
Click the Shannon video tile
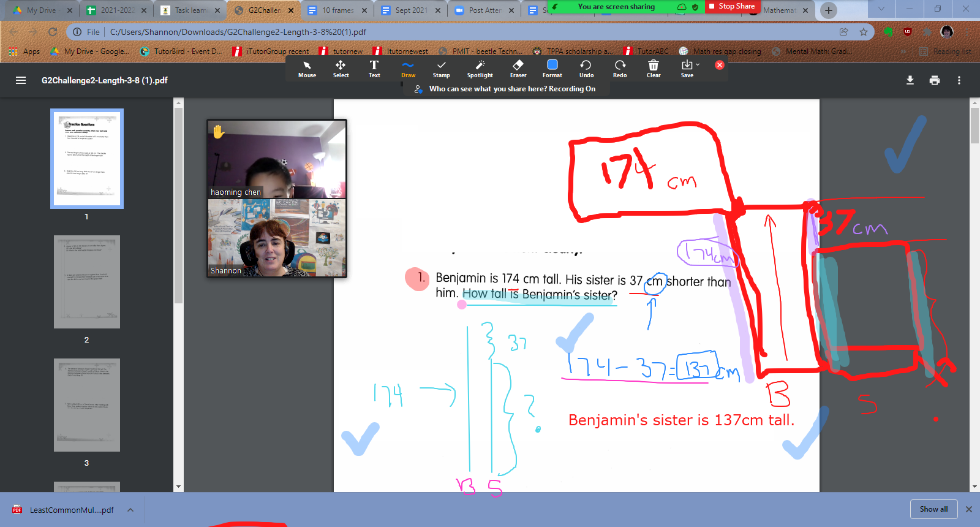click(277, 238)
